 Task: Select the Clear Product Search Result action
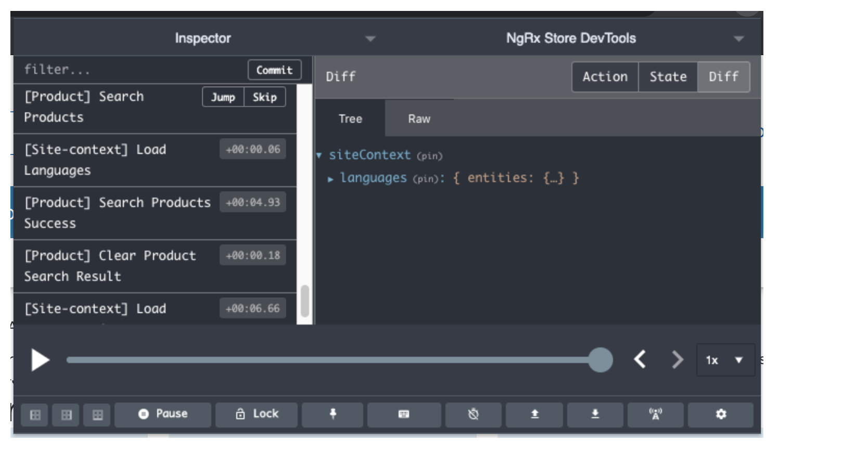(x=155, y=266)
